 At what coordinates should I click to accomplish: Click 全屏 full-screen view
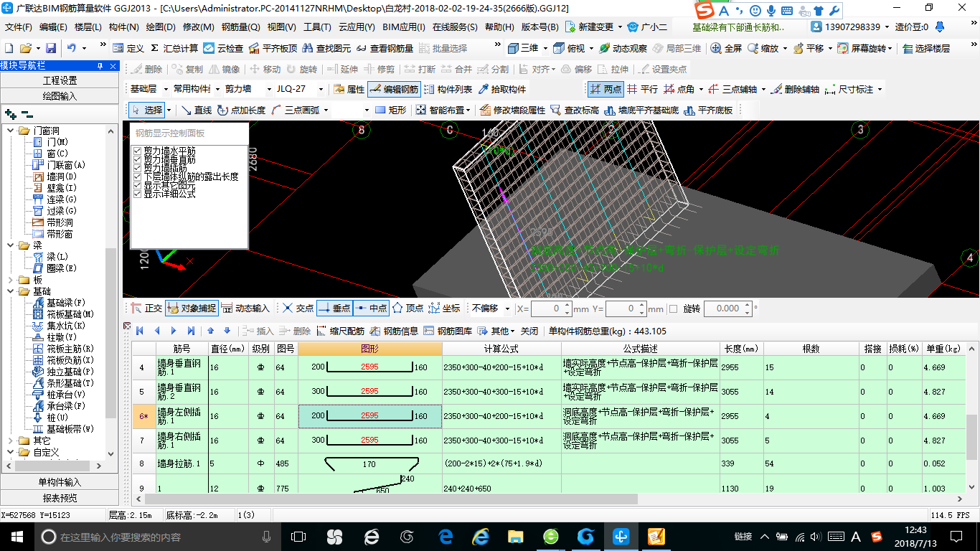pyautogui.click(x=727, y=48)
